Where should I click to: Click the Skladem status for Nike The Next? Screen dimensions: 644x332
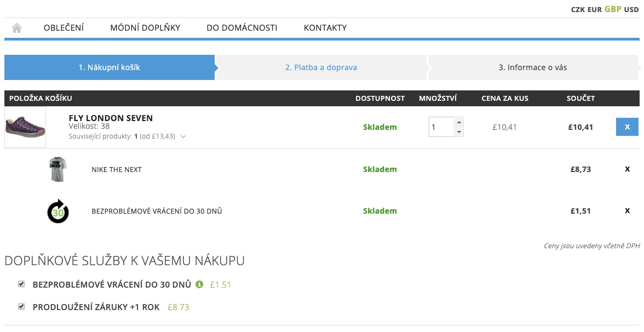(380, 169)
